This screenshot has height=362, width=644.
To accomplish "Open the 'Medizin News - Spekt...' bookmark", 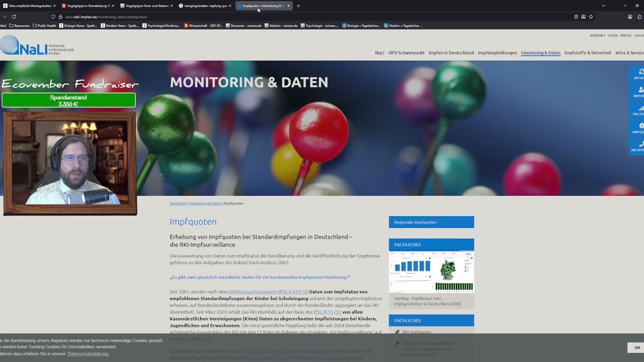I will click(120, 25).
